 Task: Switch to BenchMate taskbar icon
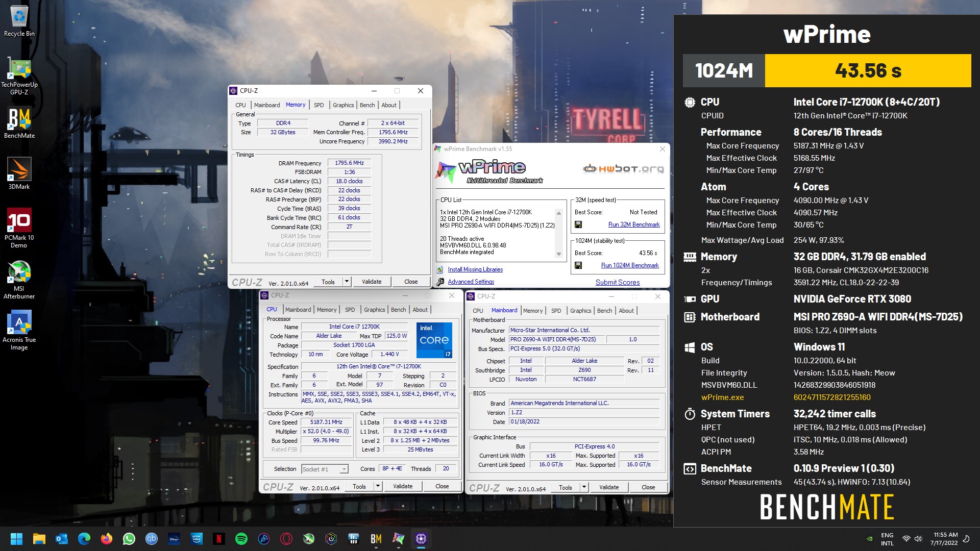[x=376, y=539]
